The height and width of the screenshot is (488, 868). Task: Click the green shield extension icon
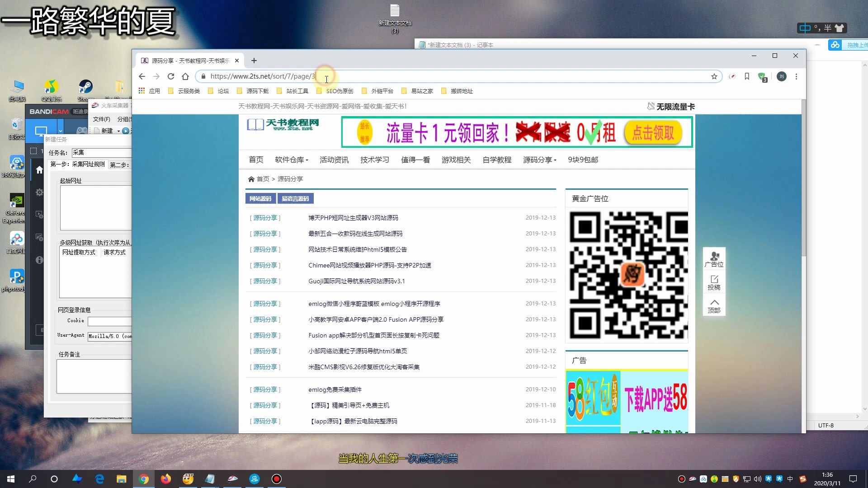click(x=762, y=77)
